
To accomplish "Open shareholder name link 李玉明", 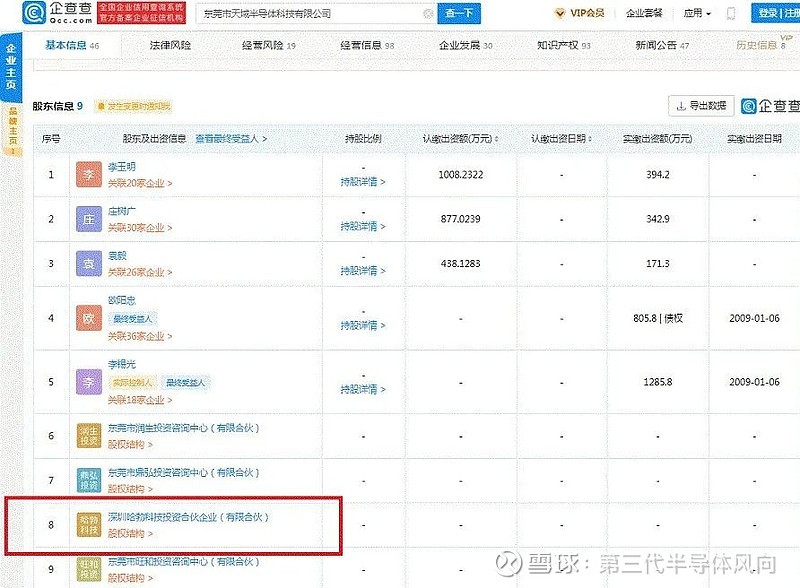I will click(x=121, y=167).
